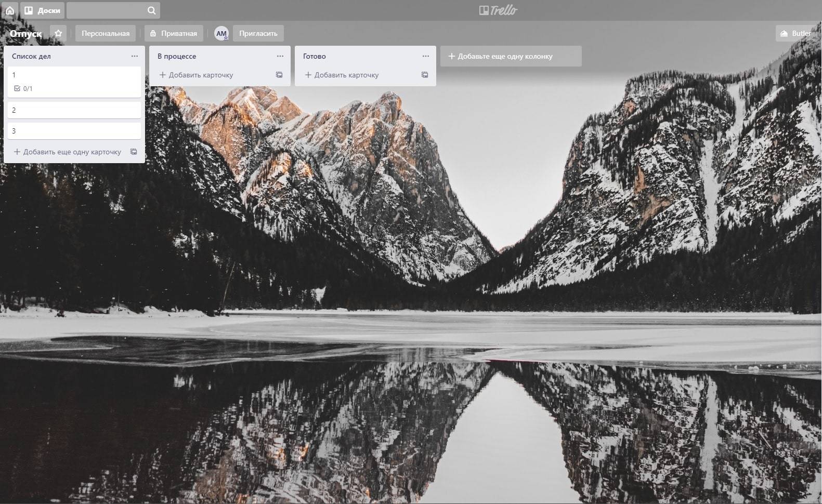This screenshot has height=504, width=822.
Task: Click the Home icon in top bar
Action: click(9, 10)
